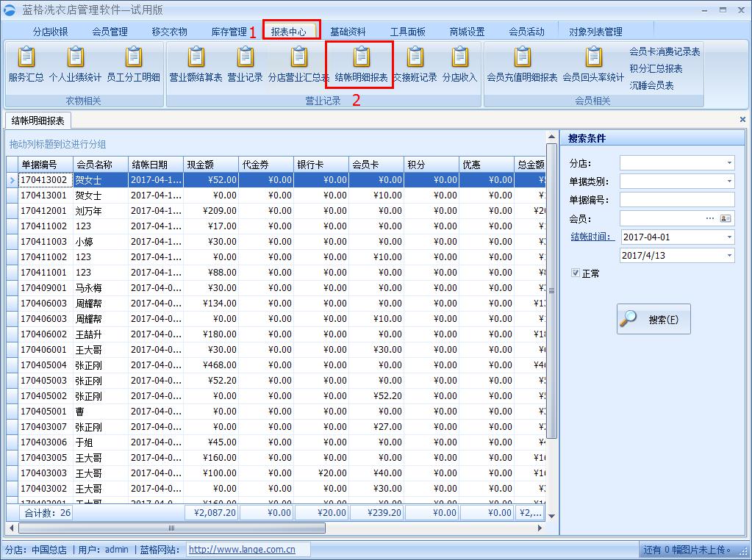Open the 个人业绩统计 report
Viewport: 752px width, 560px height.
[75, 65]
